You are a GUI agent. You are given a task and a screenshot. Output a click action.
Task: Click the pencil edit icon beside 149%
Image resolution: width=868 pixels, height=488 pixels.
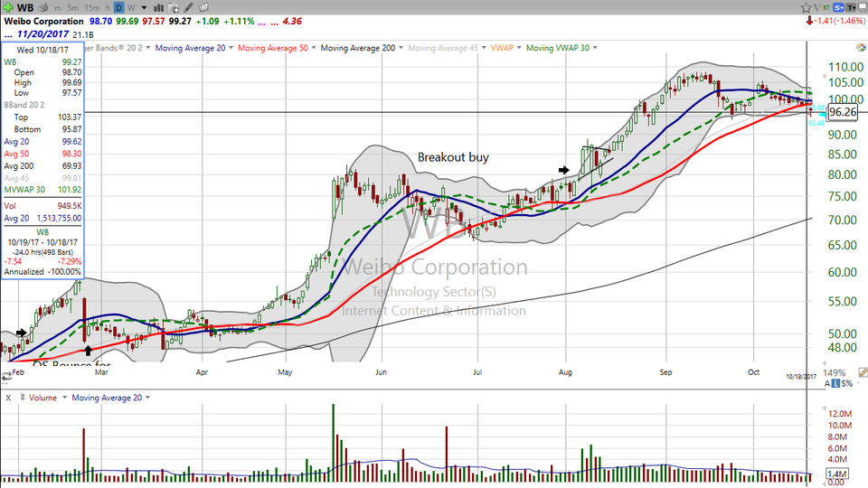click(x=863, y=373)
